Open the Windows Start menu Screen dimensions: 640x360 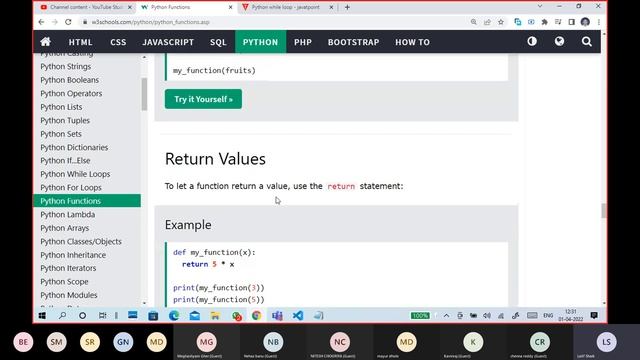42,316
